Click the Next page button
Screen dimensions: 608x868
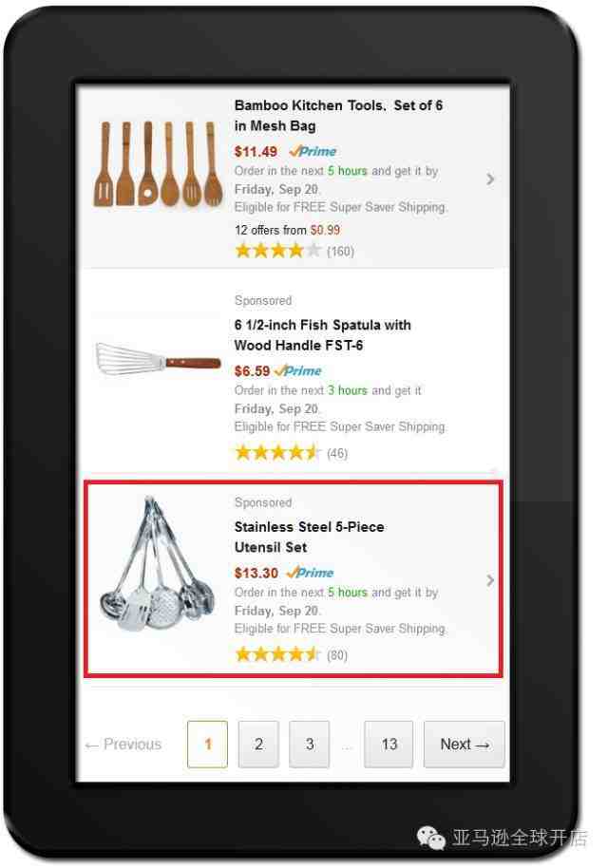[464, 744]
